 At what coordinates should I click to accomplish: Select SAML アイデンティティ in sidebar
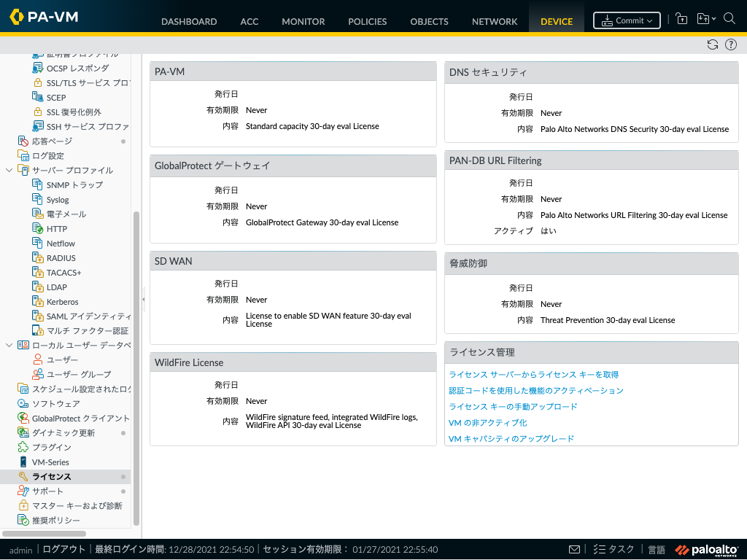tap(88, 316)
